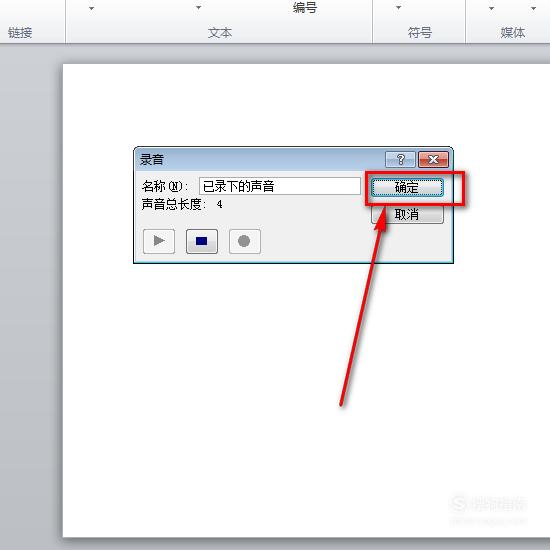Image resolution: width=550 pixels, height=550 pixels.
Task: Confirm the recording with the 确定 button
Action: tap(407, 187)
